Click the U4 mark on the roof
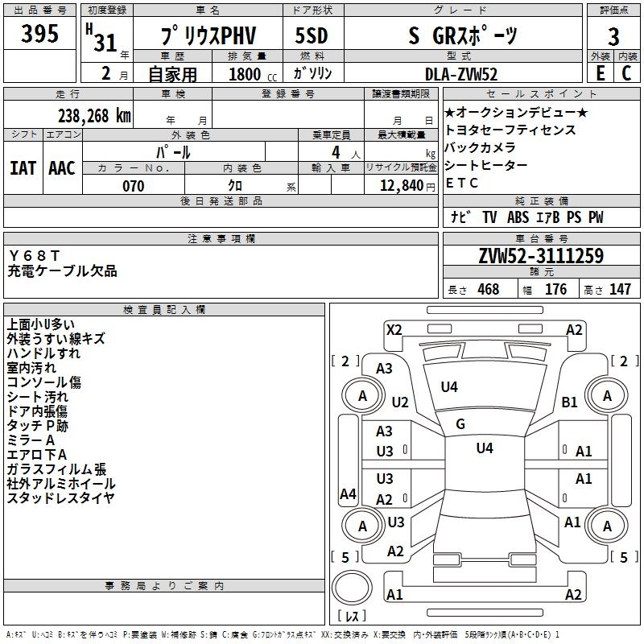Image resolution: width=644 pixels, height=644 pixels. coord(485,448)
